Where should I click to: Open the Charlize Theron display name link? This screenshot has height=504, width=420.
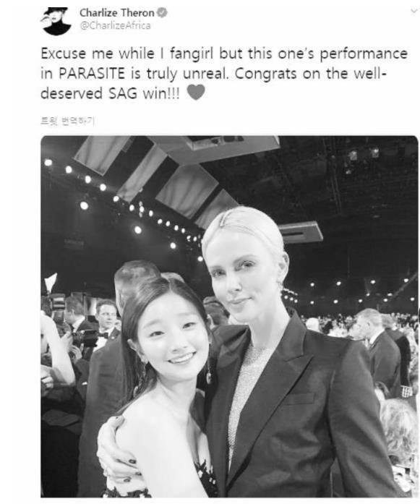point(117,13)
